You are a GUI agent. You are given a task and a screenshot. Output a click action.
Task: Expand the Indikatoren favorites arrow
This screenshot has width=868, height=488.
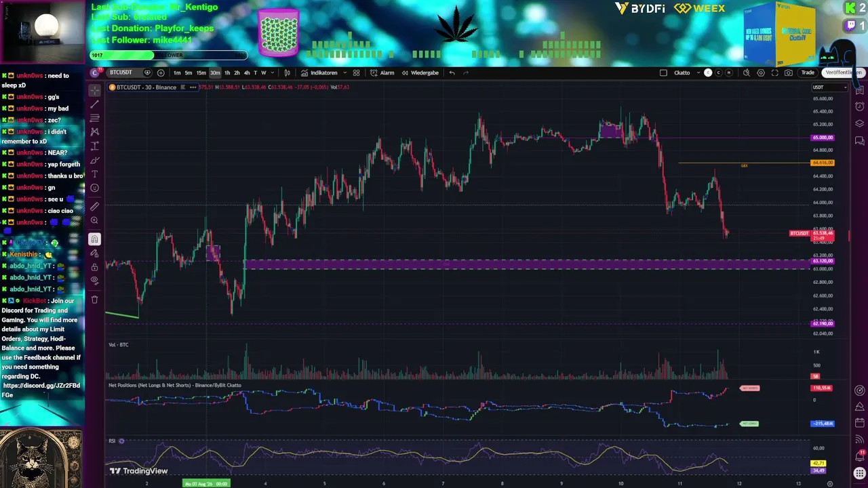345,73
